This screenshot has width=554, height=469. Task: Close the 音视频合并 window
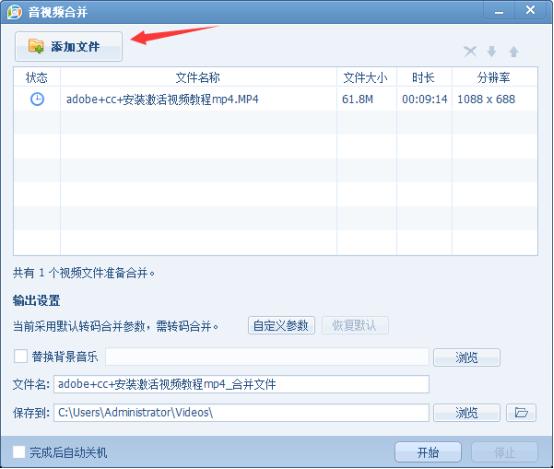530,10
